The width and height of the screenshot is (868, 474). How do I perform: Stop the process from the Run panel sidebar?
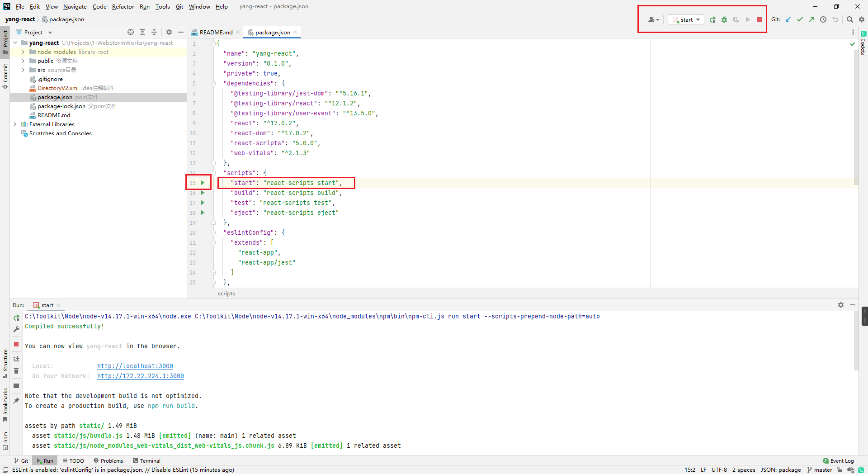click(16, 344)
